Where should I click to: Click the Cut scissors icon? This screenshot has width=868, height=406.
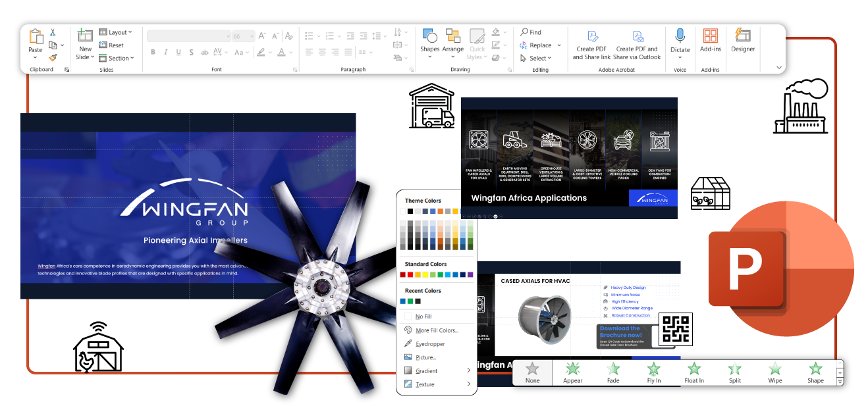click(53, 33)
